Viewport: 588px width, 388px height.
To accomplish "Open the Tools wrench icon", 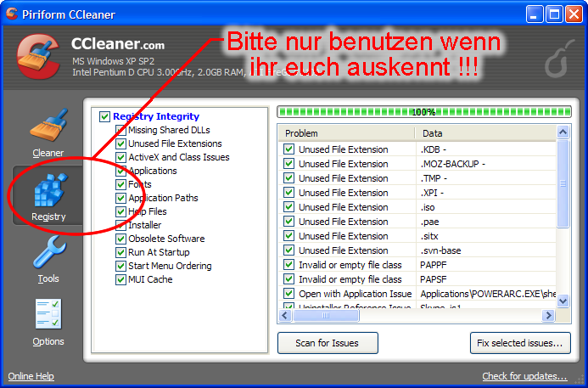I will [x=48, y=255].
